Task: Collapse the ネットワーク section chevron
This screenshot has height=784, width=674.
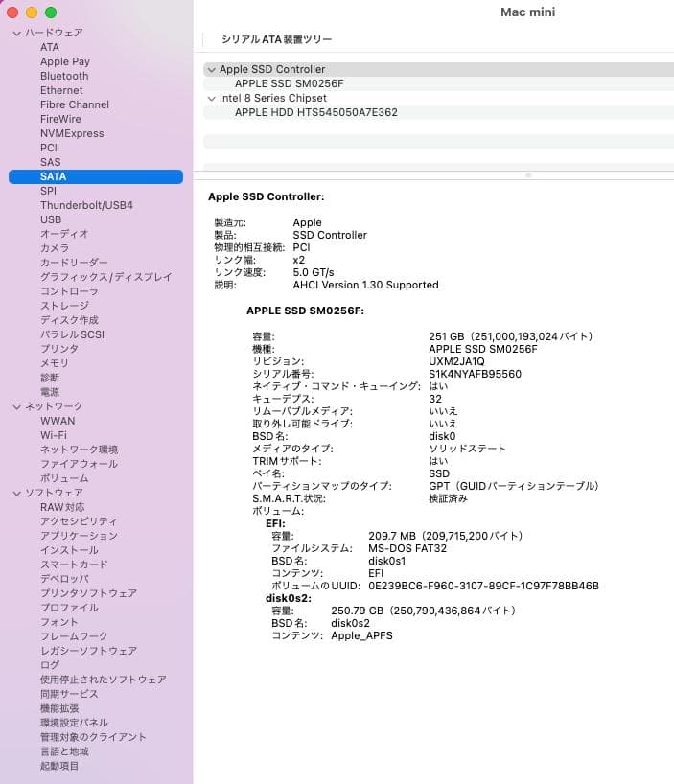Action: [x=17, y=407]
